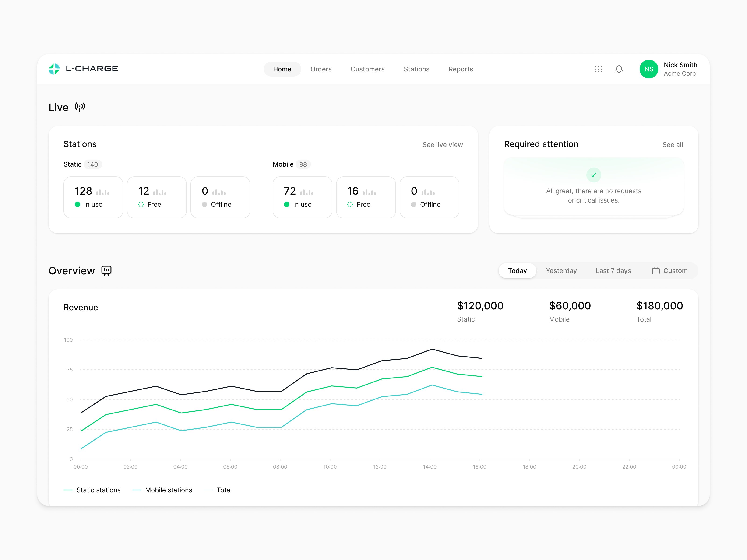Click the Revenue chart title
The image size is (747, 560).
[81, 308]
